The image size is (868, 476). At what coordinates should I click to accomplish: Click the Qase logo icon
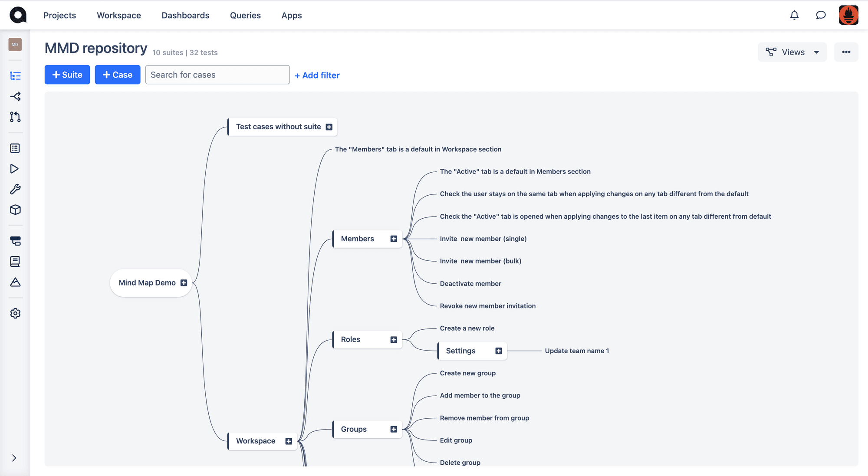(x=18, y=15)
